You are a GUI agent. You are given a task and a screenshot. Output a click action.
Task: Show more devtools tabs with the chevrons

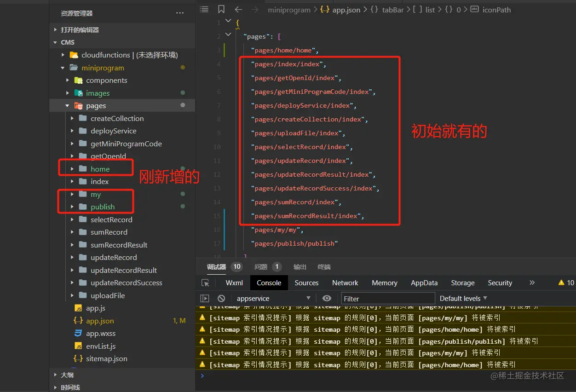[x=532, y=282]
